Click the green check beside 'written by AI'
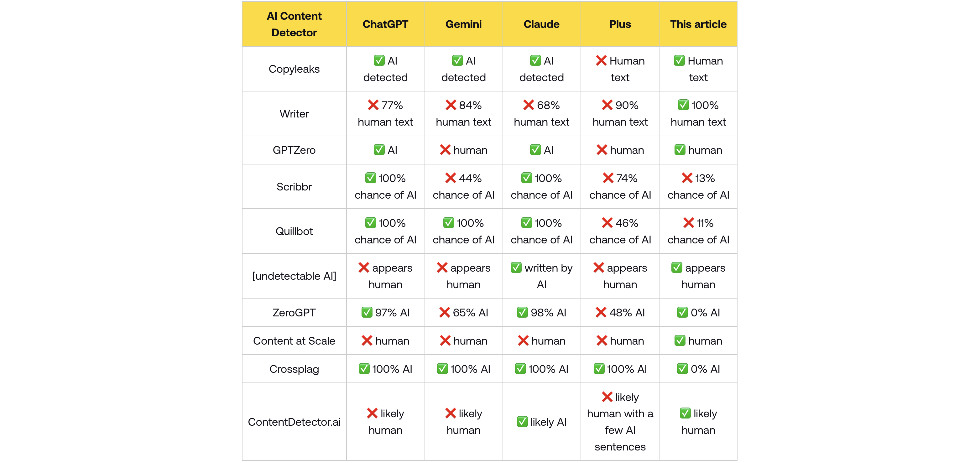The height and width of the screenshot is (463, 980). coord(516,268)
